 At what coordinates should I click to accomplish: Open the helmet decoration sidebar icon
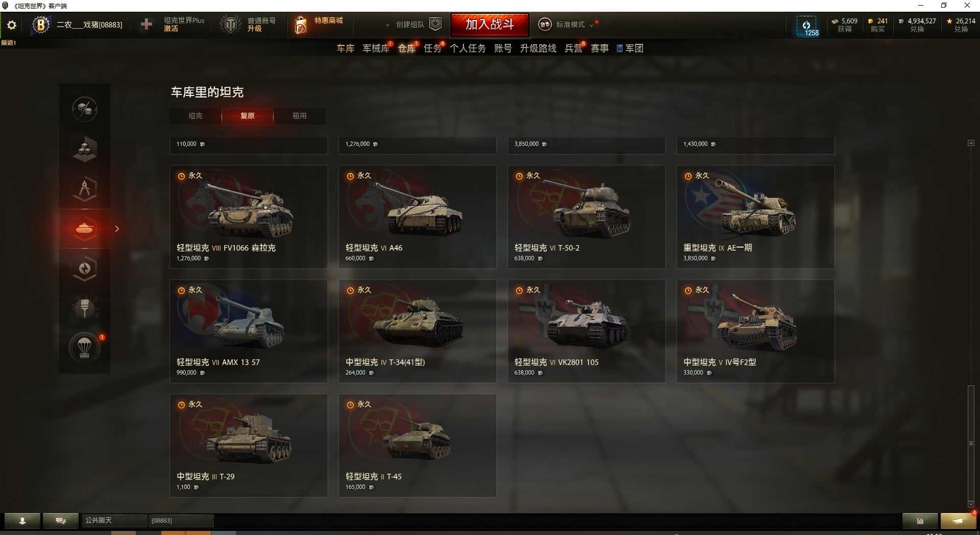[x=85, y=308]
